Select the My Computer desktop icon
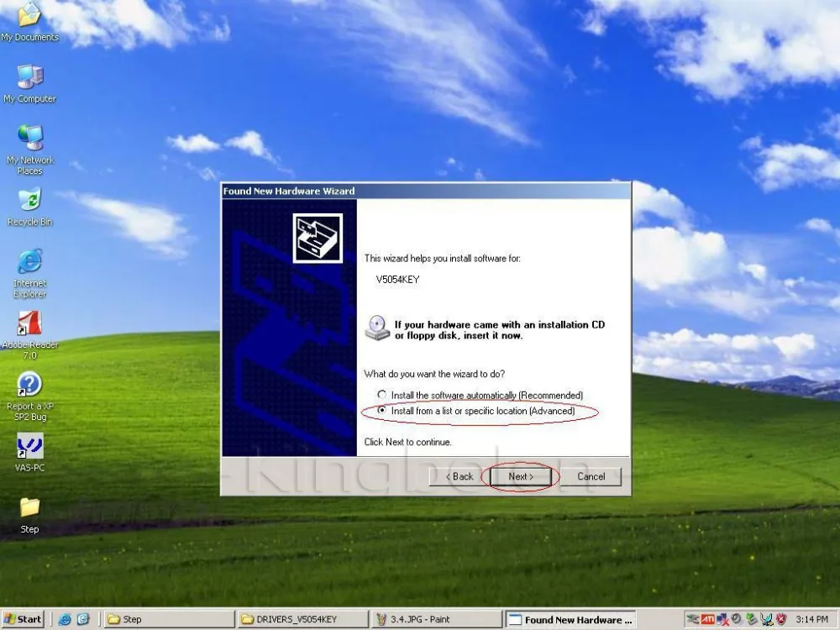Image resolution: width=840 pixels, height=630 pixels. click(29, 83)
